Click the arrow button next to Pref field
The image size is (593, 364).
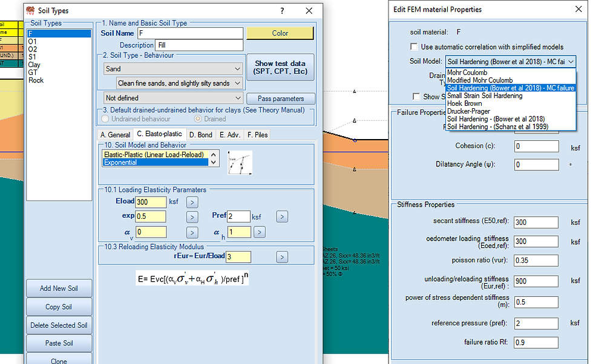[x=282, y=216]
